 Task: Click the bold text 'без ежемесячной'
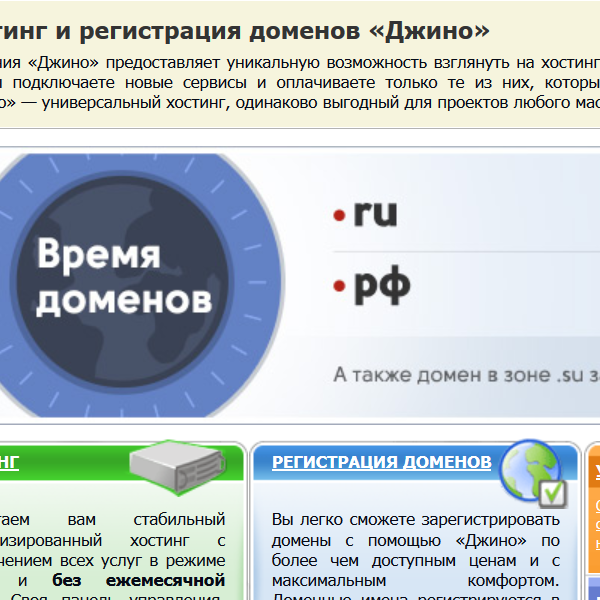tap(139, 580)
